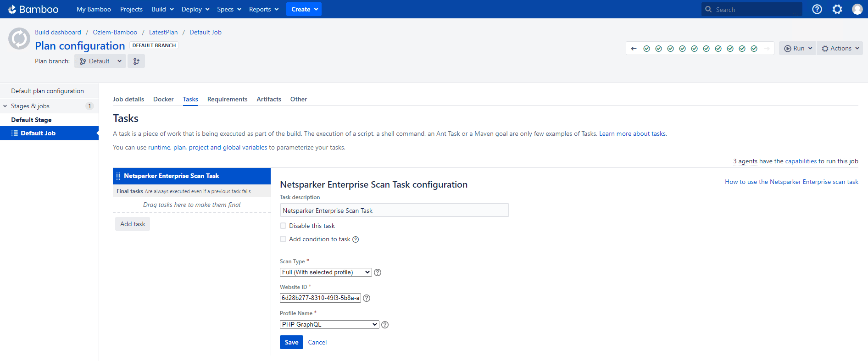This screenshot has height=361, width=868.
Task: Click help icon next to Scan Type
Action: (378, 272)
